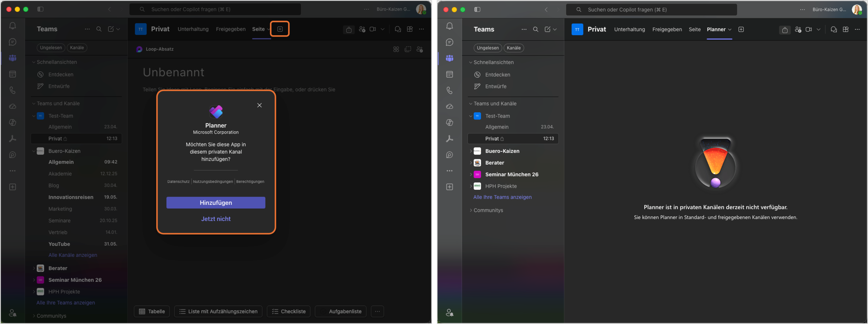
Task: Select Planner tab in right window
Action: coord(716,29)
